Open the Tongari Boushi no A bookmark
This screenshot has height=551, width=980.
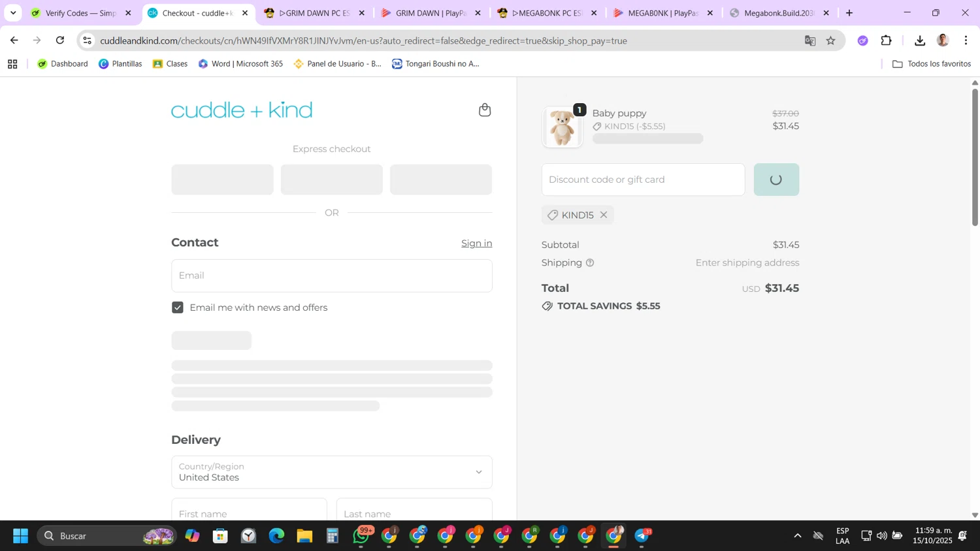(436, 64)
